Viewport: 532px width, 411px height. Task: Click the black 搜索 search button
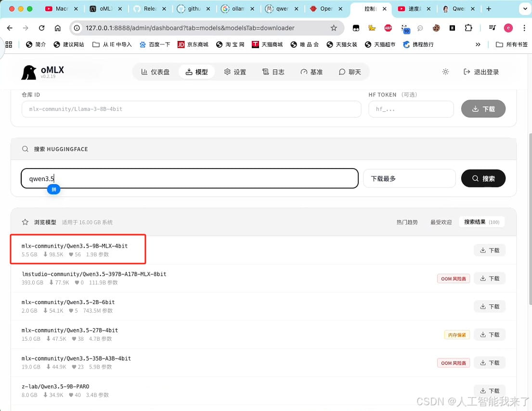(483, 178)
